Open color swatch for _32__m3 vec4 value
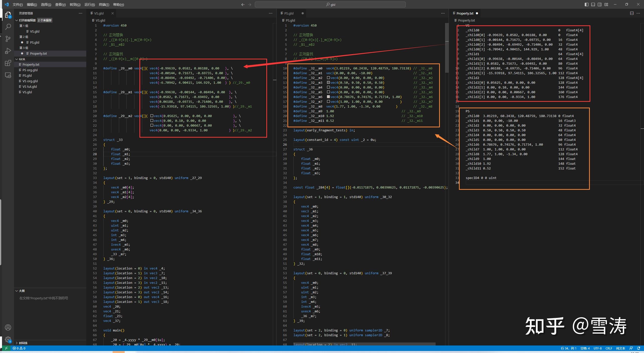Viewport: 644px width, 353px height. [328, 82]
